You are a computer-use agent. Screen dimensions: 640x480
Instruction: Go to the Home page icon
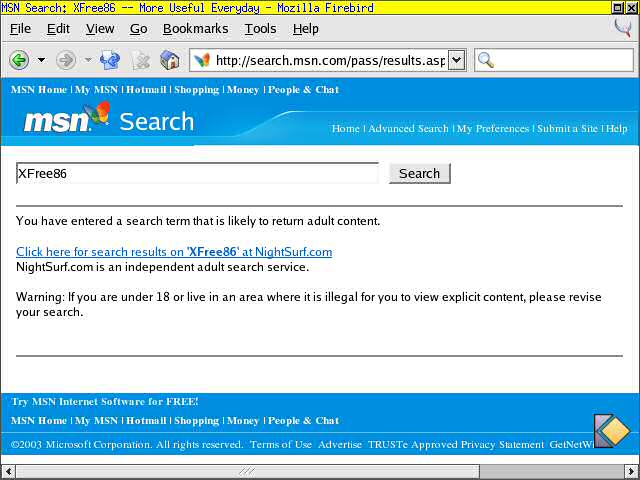(170, 60)
